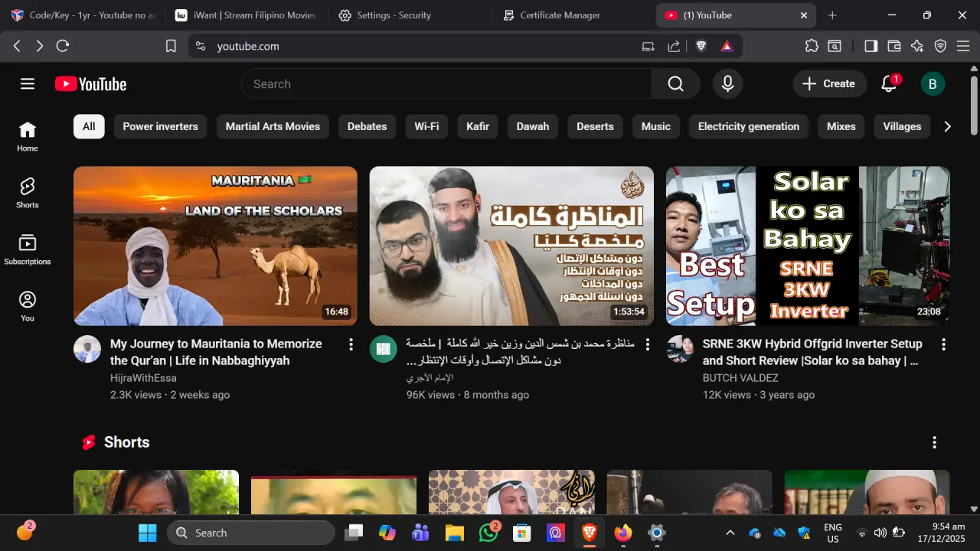Toggle the browser sidebar panel
Screen dimensions: 980x551
click(x=871, y=46)
